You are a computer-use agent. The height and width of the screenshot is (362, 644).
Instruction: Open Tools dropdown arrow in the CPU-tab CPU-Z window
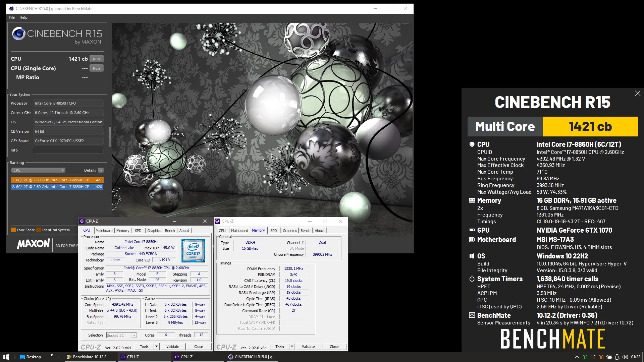(156, 347)
